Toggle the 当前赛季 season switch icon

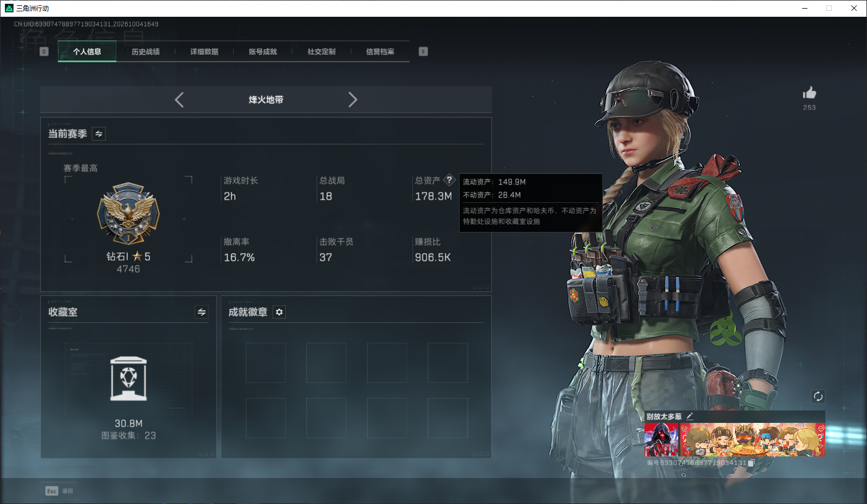click(99, 134)
